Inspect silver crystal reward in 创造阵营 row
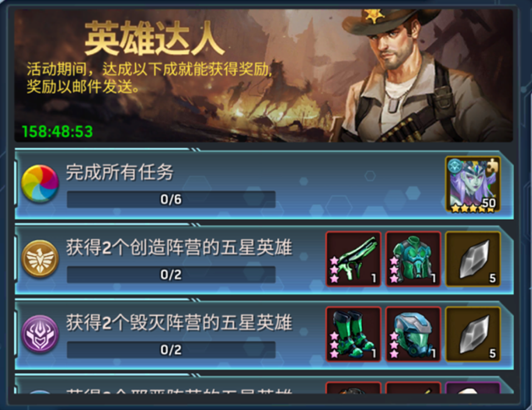 (473, 259)
